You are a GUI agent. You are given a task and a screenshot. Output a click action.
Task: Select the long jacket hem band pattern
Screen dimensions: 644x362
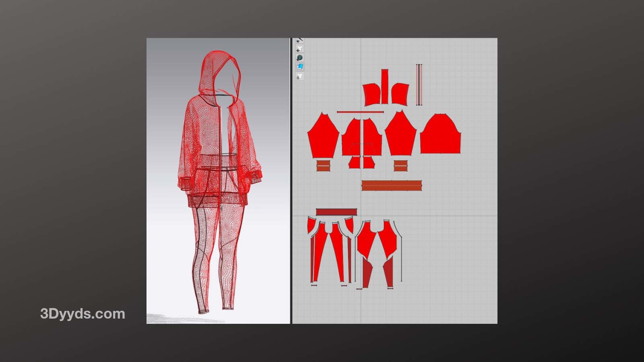pos(391,185)
